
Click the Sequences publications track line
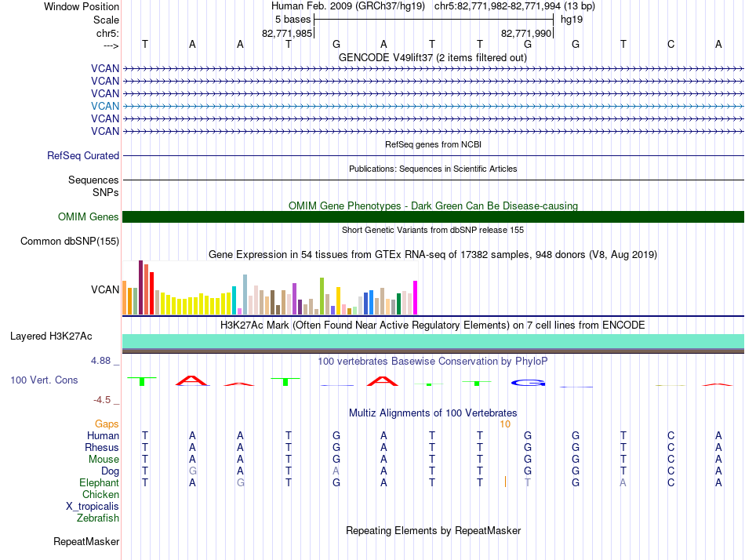pyautogui.click(x=433, y=180)
